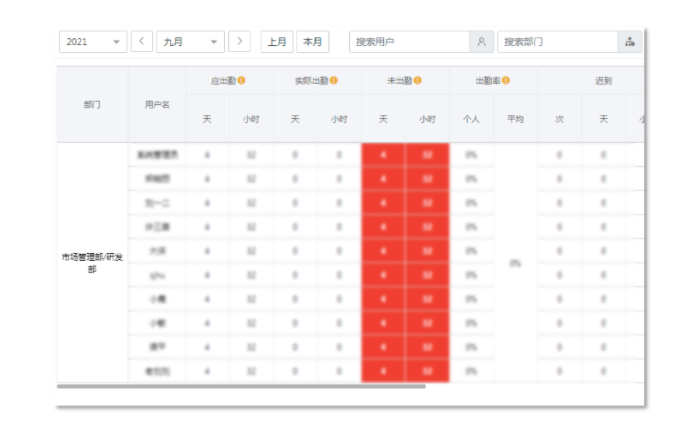
Task: Click the department tree icon beside 搜索部门
Action: 630,42
